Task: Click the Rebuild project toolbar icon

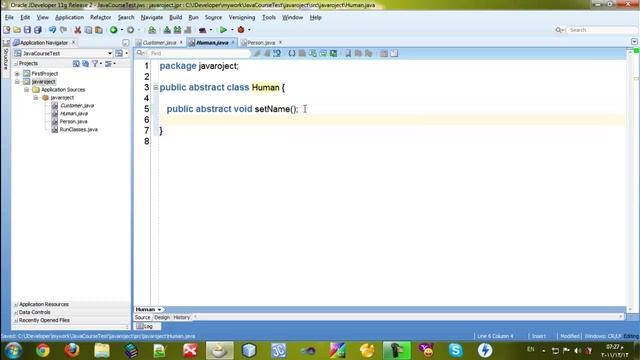Action: [x=177, y=30]
